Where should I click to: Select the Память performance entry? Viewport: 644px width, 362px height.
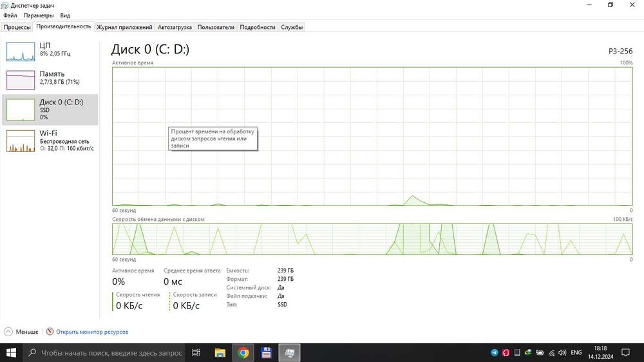pos(50,79)
